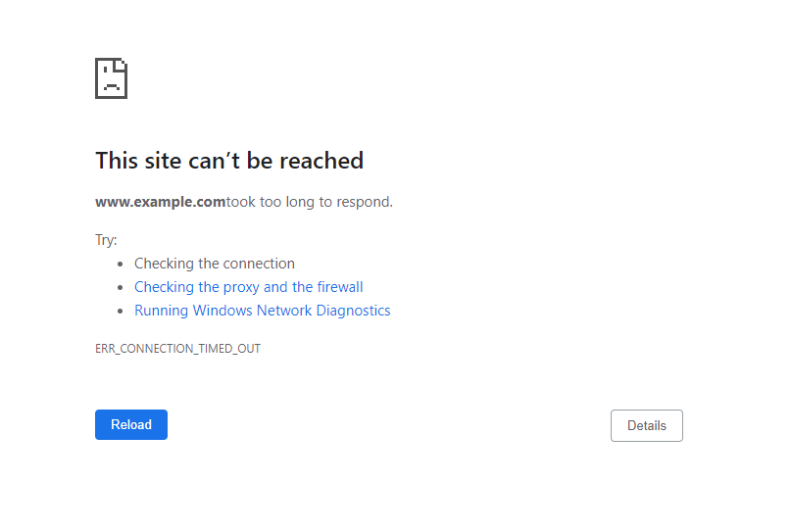Image resolution: width=791 pixels, height=532 pixels.
Task: Click the bullet before Running Windows Network Diagnostics
Action: pos(121,312)
